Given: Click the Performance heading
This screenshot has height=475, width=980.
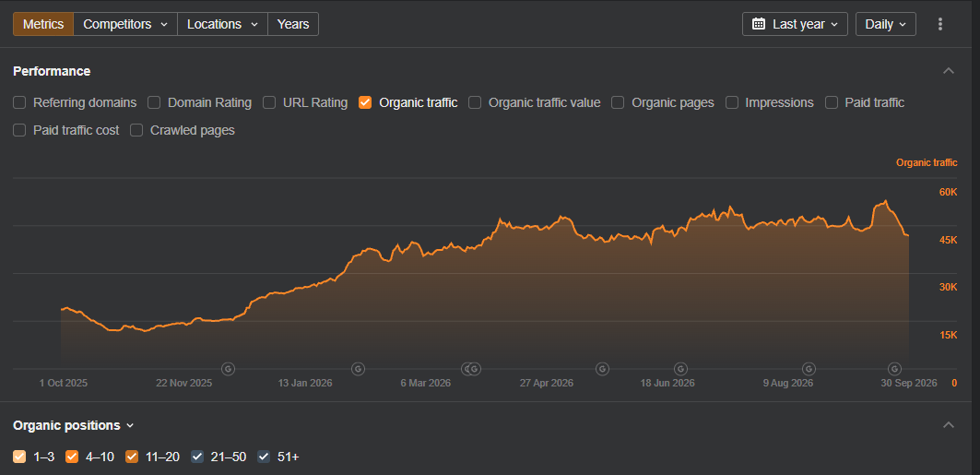Looking at the screenshot, I should point(52,71).
